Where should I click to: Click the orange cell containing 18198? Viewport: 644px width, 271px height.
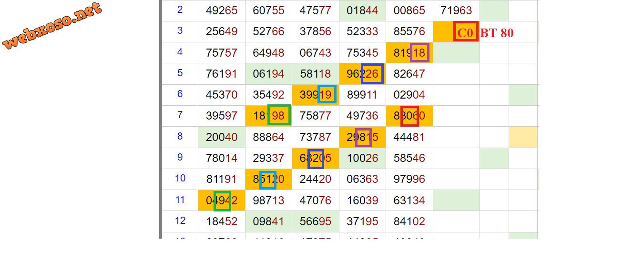click(268, 116)
